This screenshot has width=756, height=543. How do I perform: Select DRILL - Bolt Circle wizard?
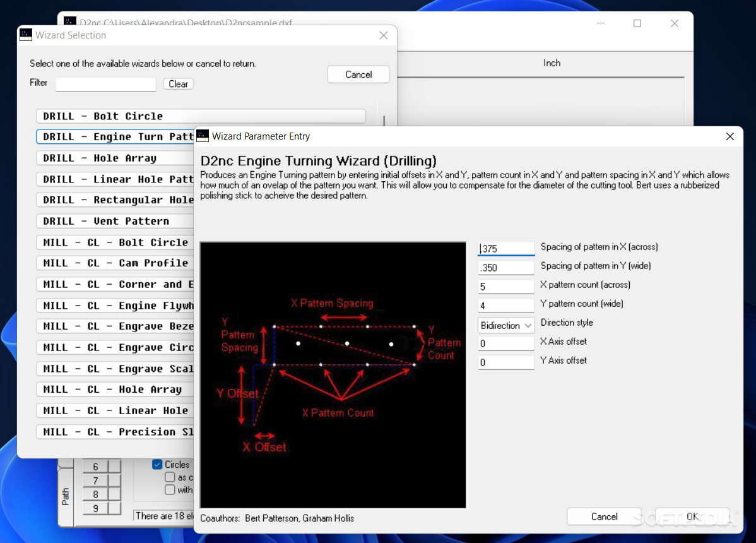pyautogui.click(x=201, y=116)
